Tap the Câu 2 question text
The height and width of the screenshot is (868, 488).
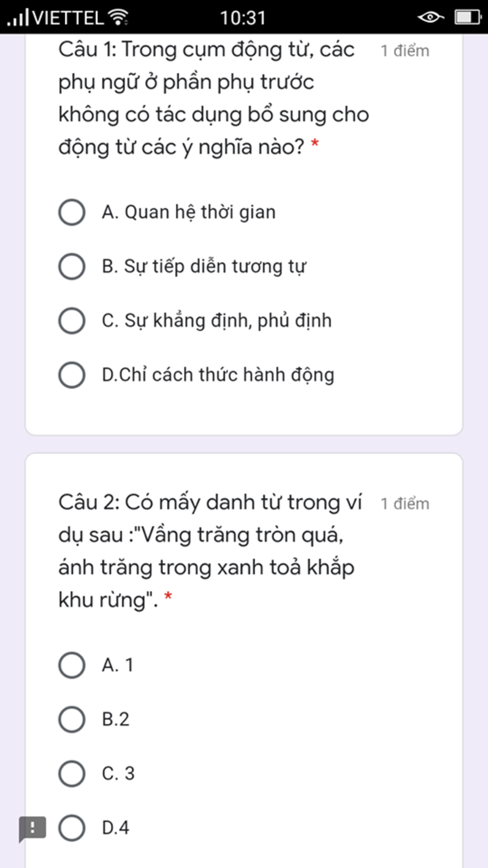[210, 551]
